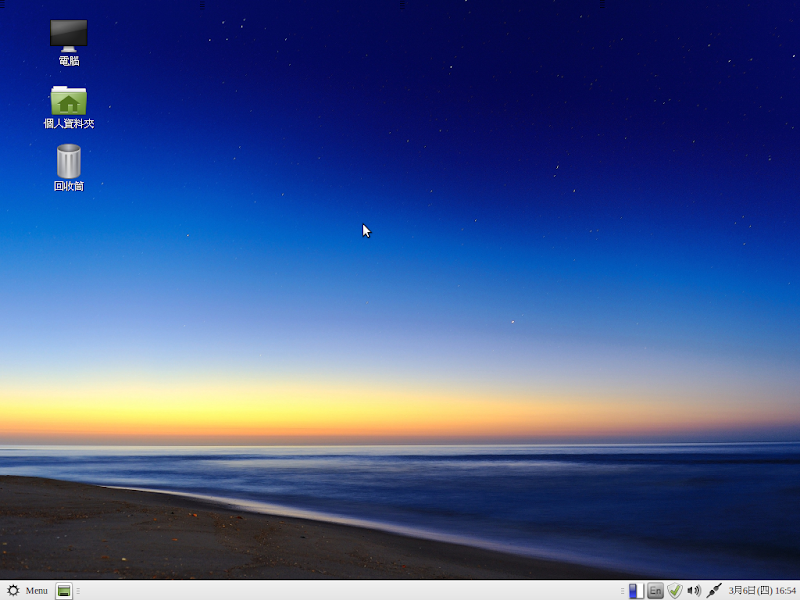Viewport: 800px width, 600px height.
Task: Open the workspace switcher applet
Action: pos(636,591)
